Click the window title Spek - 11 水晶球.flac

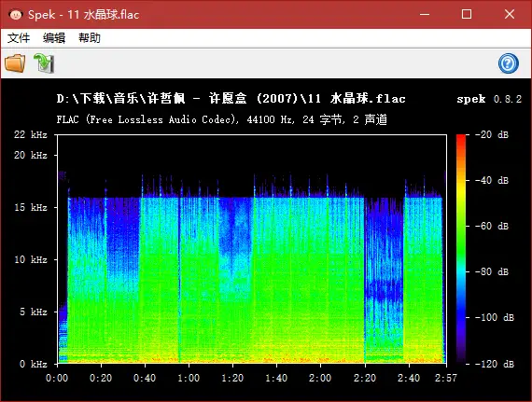point(83,15)
